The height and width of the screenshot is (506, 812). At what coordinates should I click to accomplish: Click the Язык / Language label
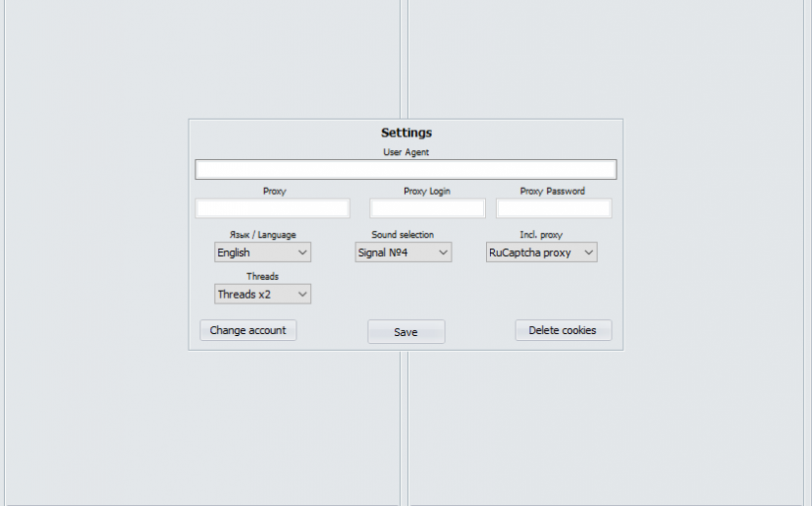[263, 235]
